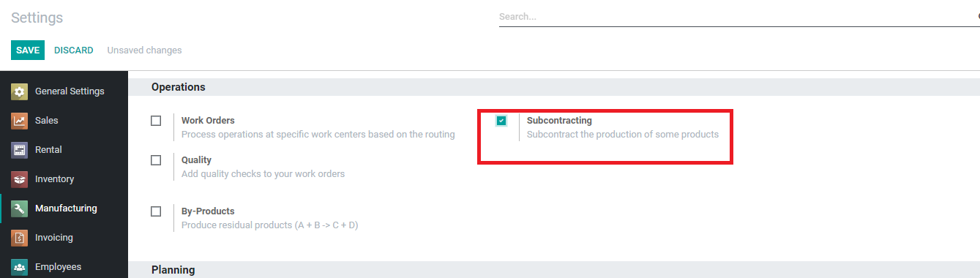Select the Employees people icon
The image size is (980, 278).
tap(20, 267)
